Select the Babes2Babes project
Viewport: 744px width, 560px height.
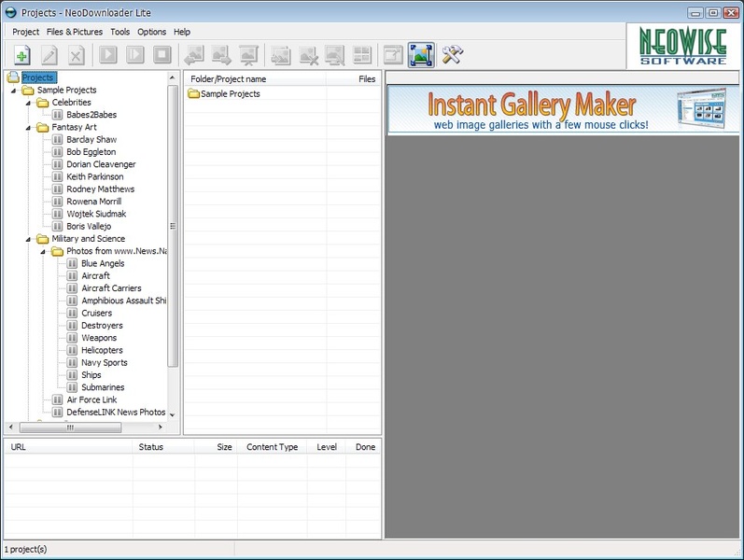click(91, 115)
